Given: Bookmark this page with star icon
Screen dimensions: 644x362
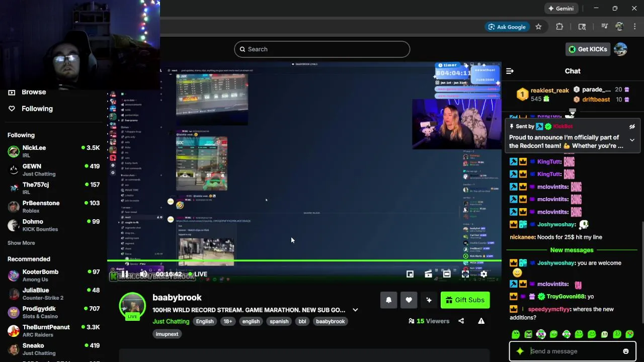Looking at the screenshot, I should (x=538, y=27).
